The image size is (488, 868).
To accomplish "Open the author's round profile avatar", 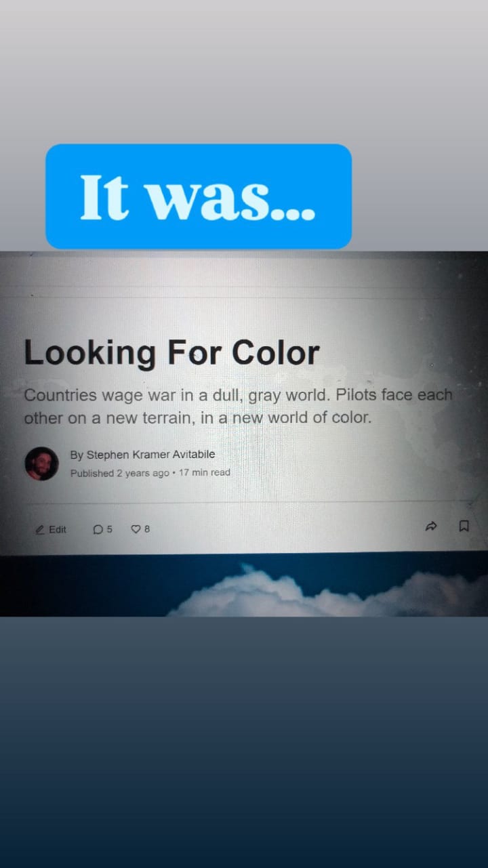I will [42, 463].
